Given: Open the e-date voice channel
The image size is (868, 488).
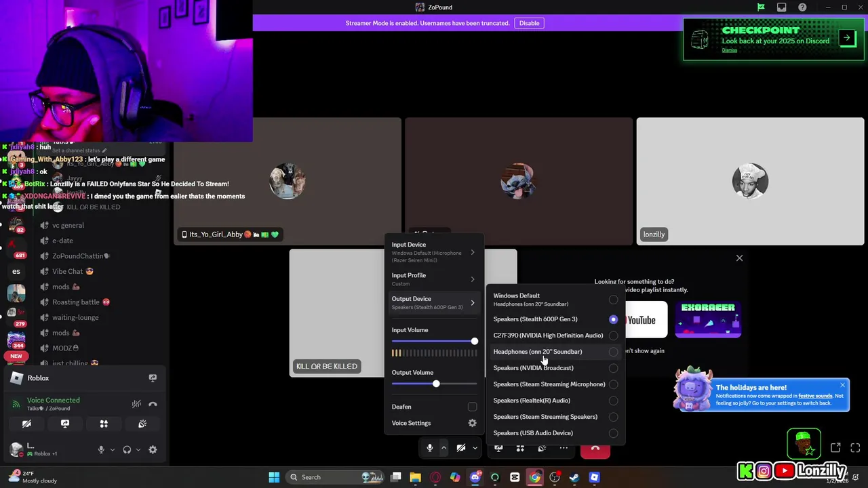Looking at the screenshot, I should point(62,241).
